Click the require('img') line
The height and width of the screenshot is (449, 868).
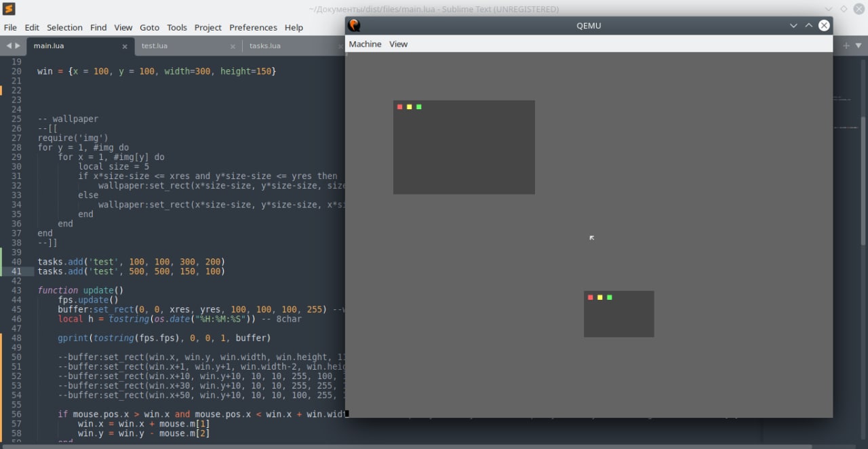[x=73, y=138]
